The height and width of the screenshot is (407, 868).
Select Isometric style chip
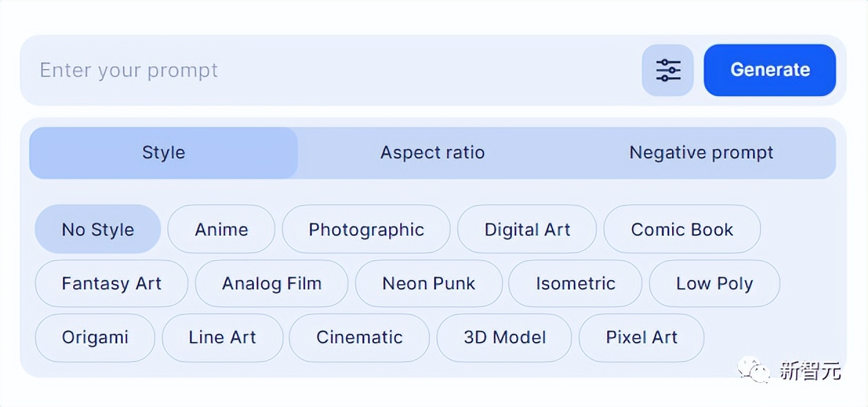pos(575,284)
